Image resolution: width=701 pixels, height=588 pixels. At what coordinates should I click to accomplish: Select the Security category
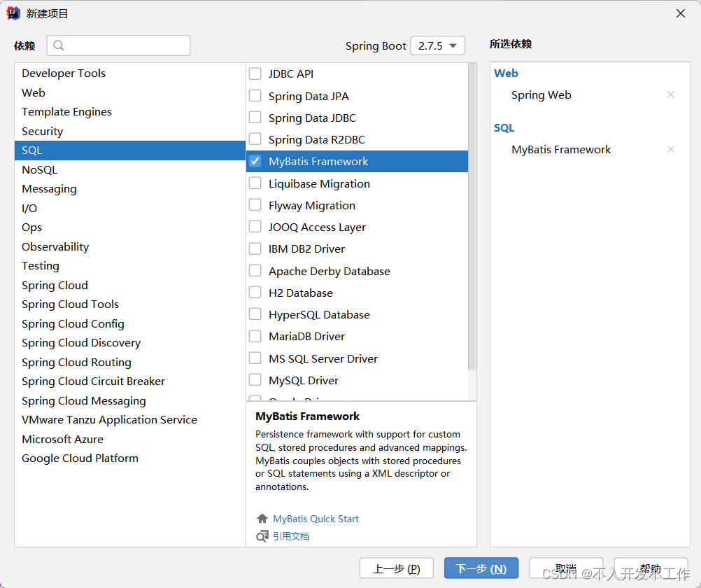(129, 131)
